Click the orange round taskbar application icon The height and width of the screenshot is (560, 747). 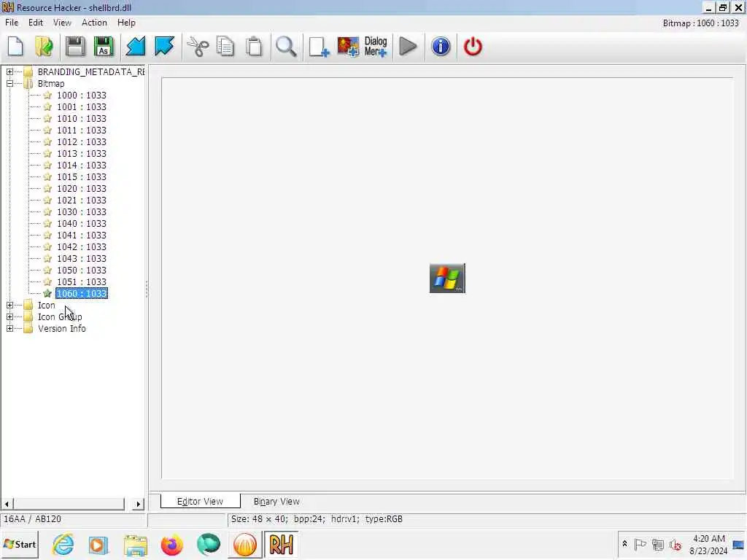[x=245, y=544]
